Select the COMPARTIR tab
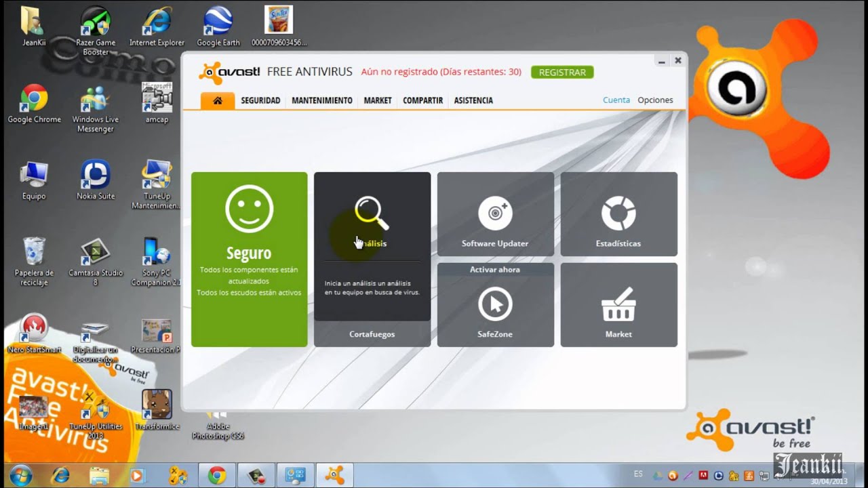This screenshot has width=868, height=488. pos(422,100)
